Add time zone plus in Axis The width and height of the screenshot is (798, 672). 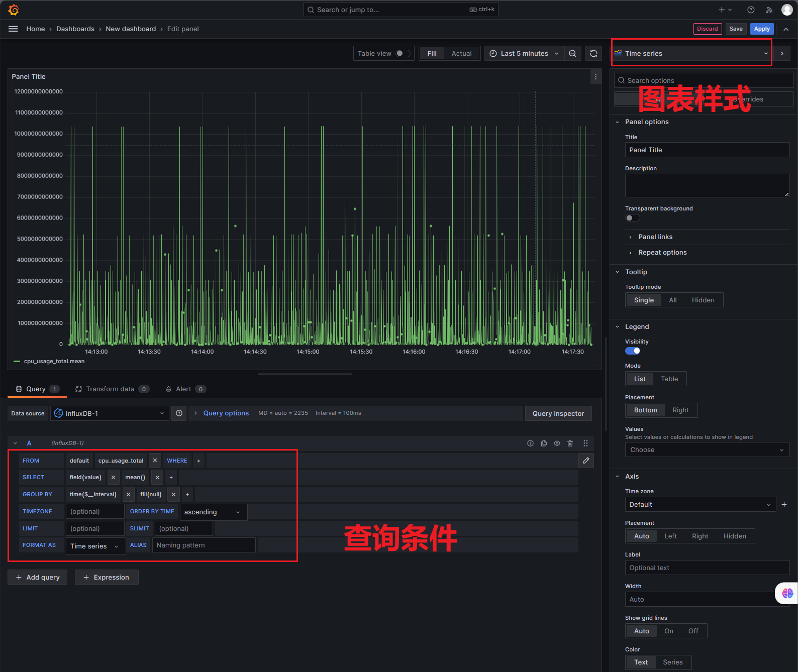pyautogui.click(x=784, y=504)
